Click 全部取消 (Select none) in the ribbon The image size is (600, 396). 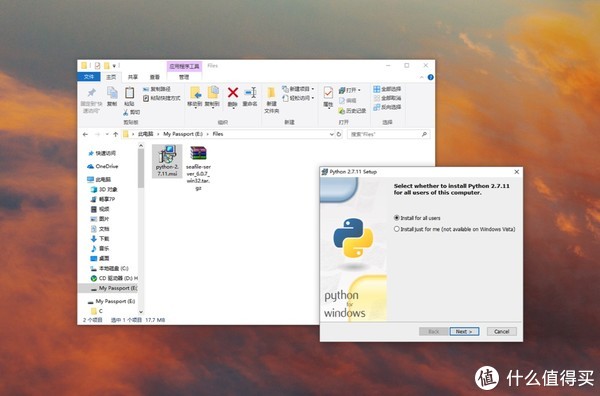[387, 98]
